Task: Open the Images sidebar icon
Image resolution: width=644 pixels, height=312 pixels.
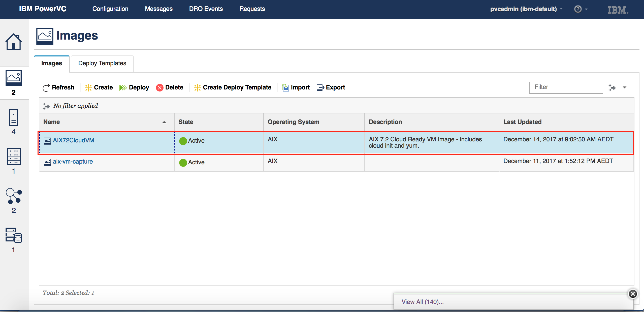Action: pyautogui.click(x=14, y=78)
